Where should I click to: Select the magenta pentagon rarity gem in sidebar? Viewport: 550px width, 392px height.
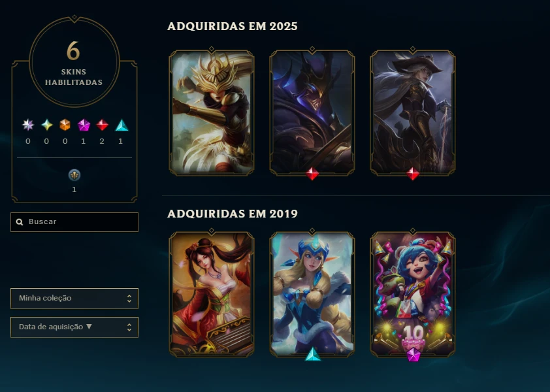pyautogui.click(x=84, y=125)
